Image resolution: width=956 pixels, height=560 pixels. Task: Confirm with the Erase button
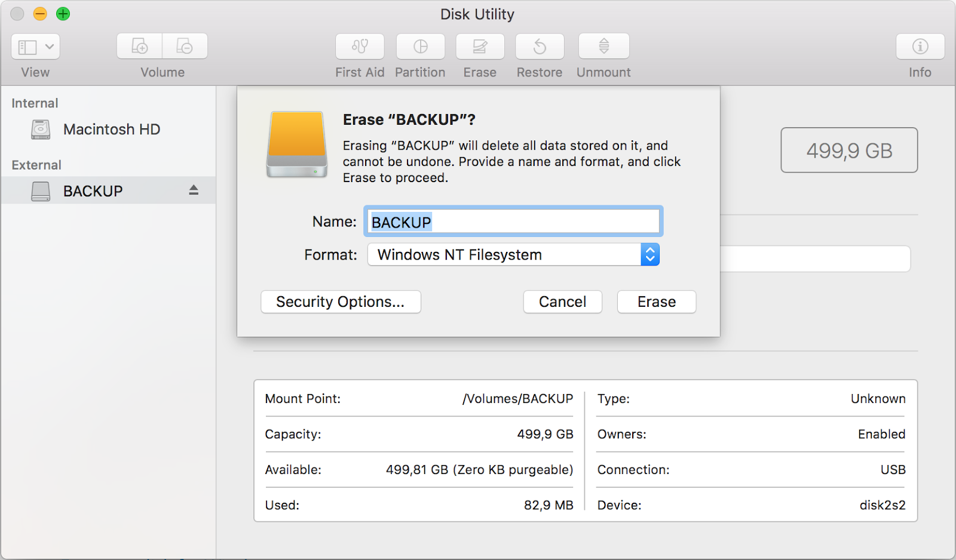(x=656, y=302)
